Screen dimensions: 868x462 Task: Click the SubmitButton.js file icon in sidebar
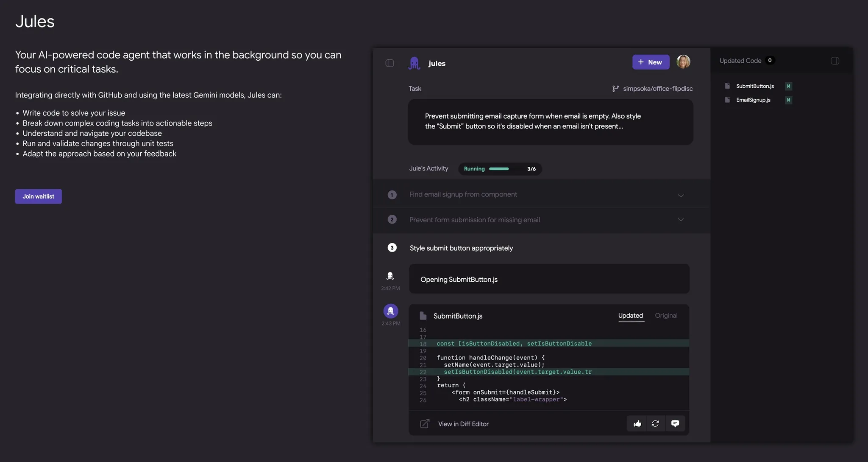point(727,86)
